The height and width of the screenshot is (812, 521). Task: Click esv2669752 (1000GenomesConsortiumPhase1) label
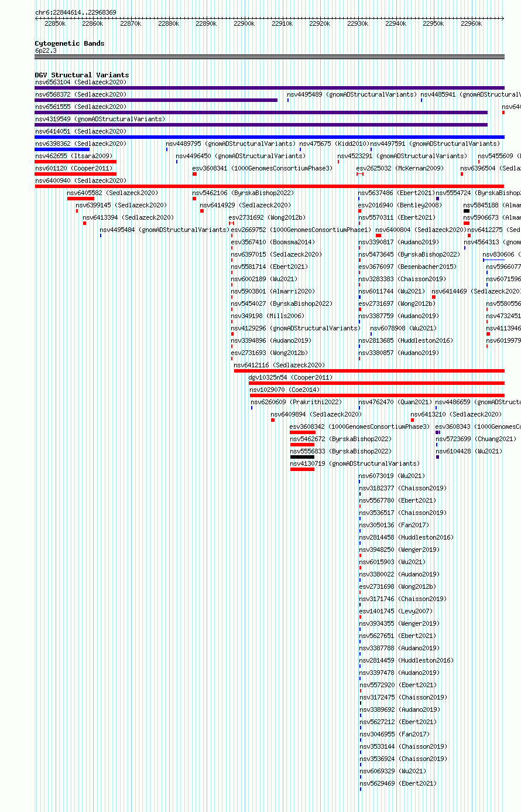[301, 230]
